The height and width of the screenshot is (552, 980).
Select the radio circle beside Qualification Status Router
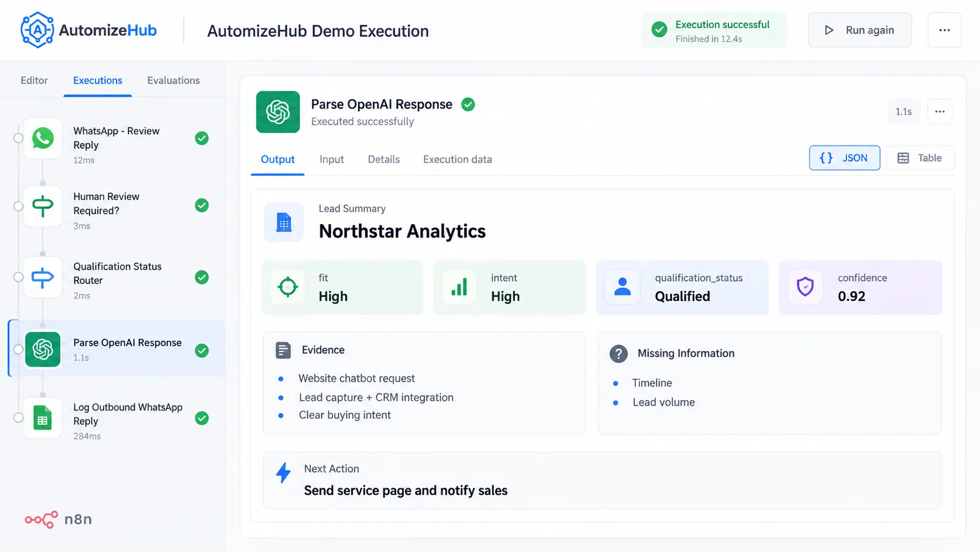point(18,277)
